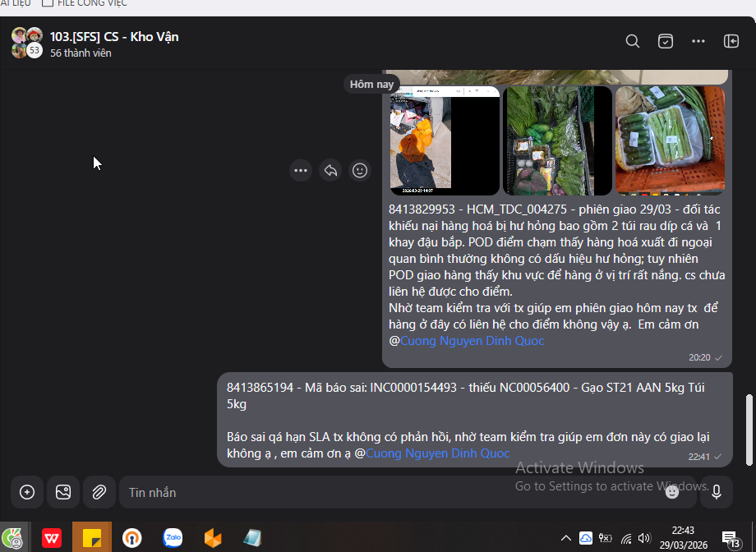Click the Hôm nay date label

(x=371, y=84)
